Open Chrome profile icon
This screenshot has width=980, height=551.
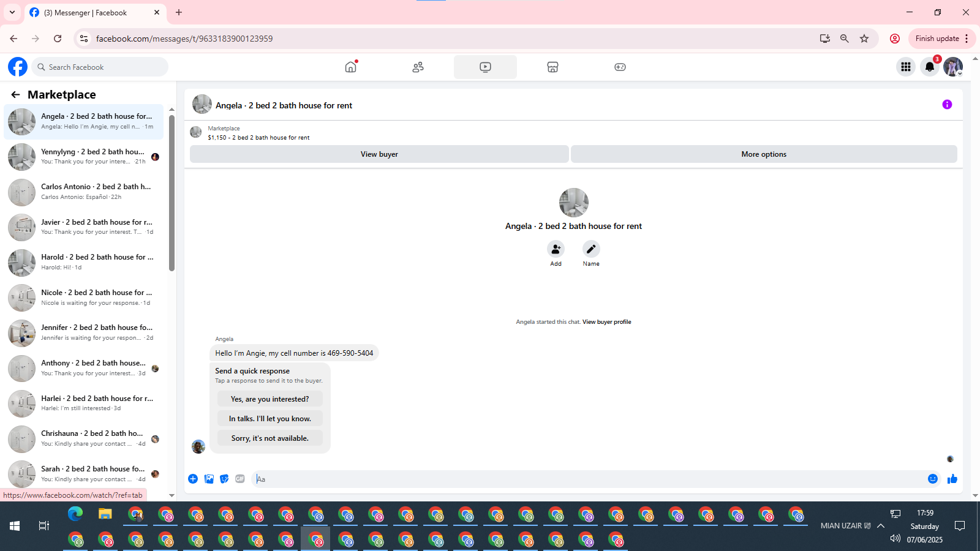tap(895, 39)
